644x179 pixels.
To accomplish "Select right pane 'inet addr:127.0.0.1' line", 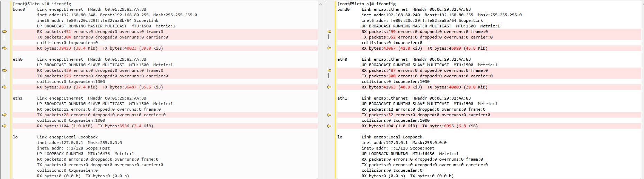I will (x=404, y=143).
